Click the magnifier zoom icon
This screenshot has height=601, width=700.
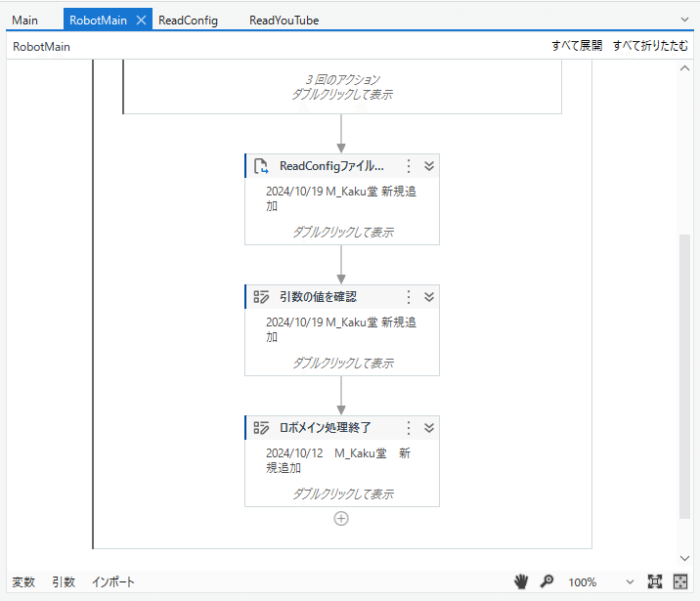coord(547,581)
